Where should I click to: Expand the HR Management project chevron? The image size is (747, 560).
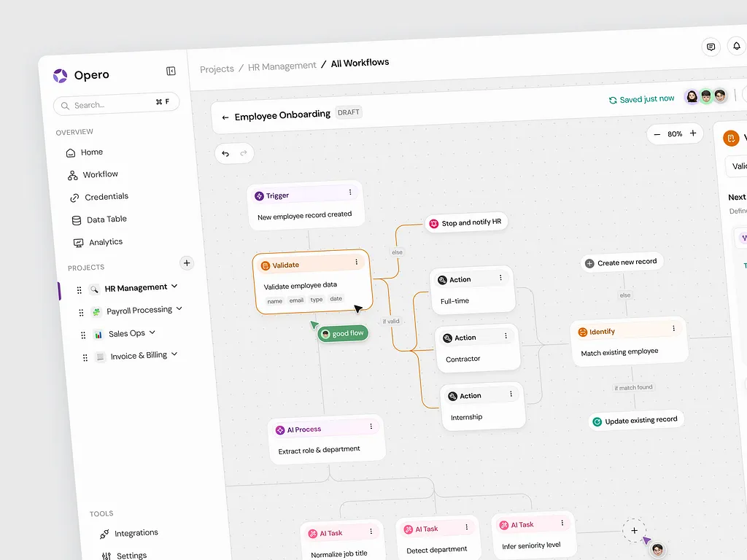point(174,286)
